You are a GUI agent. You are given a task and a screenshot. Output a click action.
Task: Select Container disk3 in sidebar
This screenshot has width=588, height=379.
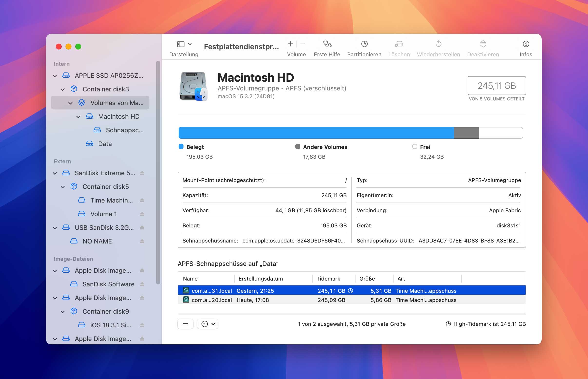[100, 89]
